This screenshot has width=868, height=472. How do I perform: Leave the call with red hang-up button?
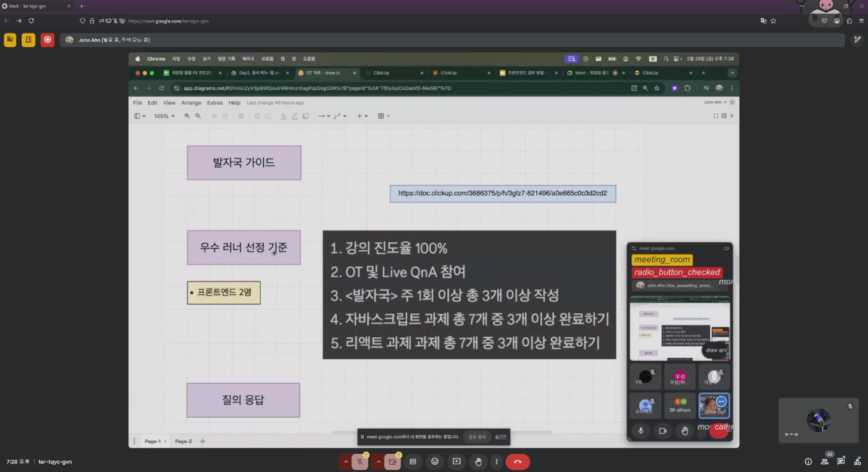pos(517,461)
